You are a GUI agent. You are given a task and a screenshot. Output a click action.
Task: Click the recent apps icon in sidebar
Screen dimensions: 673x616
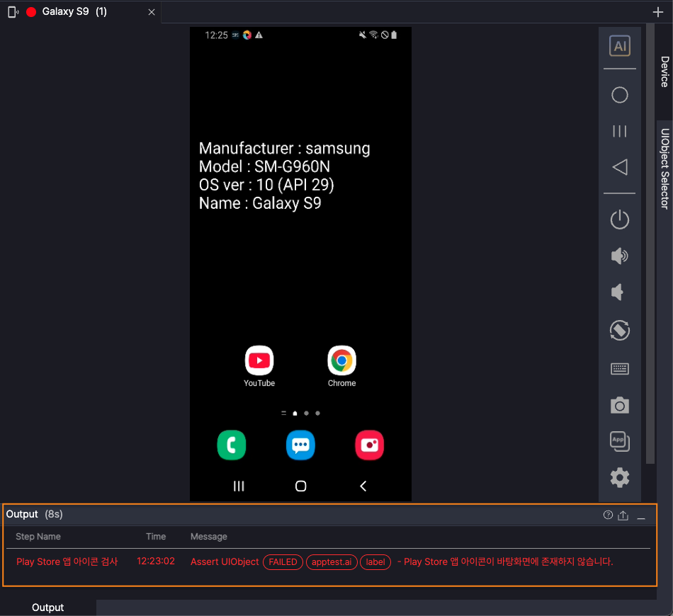pos(620,131)
